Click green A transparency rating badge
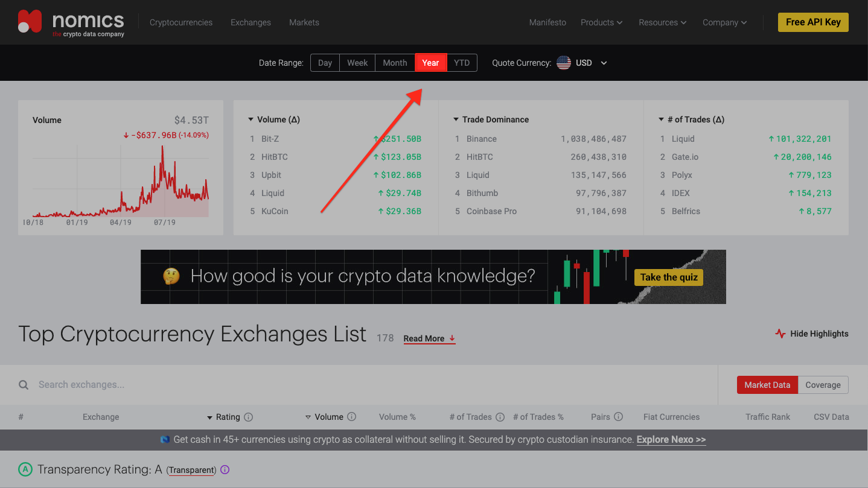The image size is (868, 488). pos(25,469)
